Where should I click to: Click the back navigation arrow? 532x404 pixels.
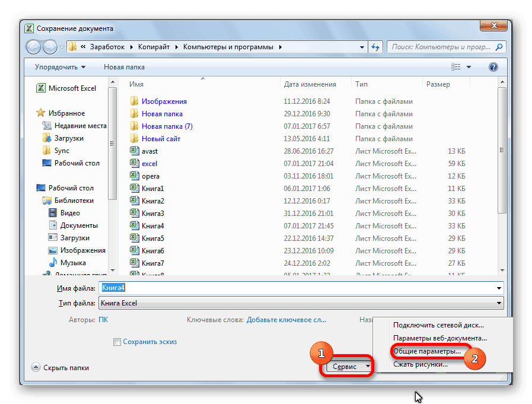pyautogui.click(x=34, y=46)
